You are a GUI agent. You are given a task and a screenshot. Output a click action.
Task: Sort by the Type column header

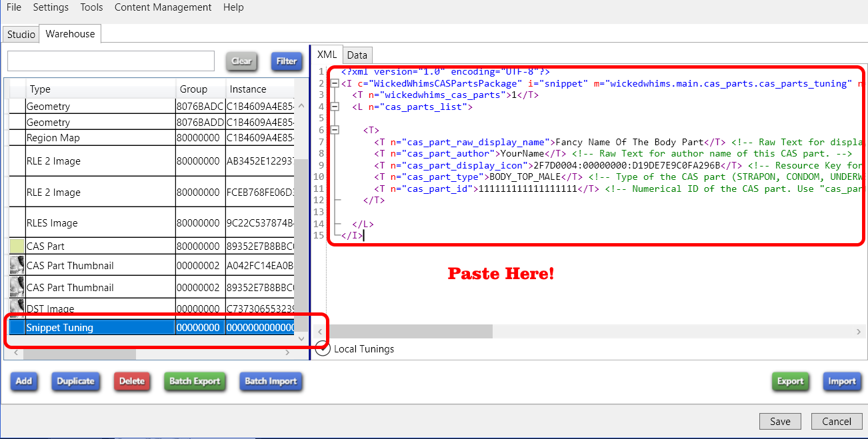[101, 89]
